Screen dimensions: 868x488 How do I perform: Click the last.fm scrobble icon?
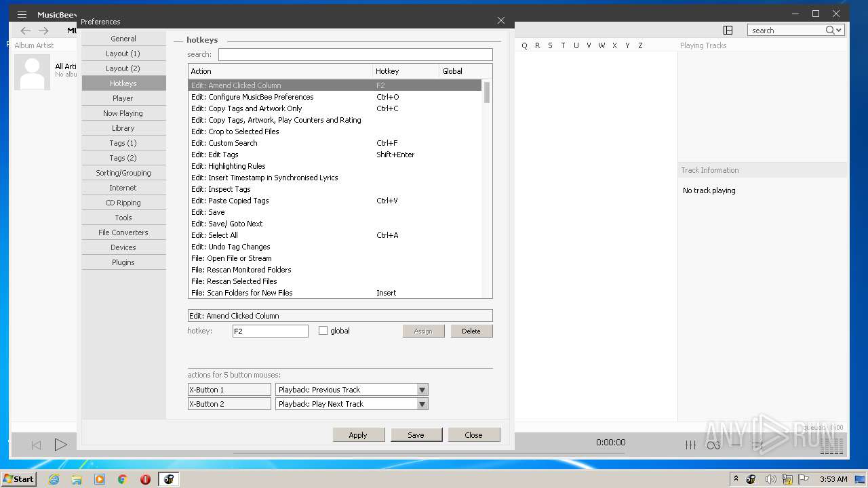coord(713,445)
